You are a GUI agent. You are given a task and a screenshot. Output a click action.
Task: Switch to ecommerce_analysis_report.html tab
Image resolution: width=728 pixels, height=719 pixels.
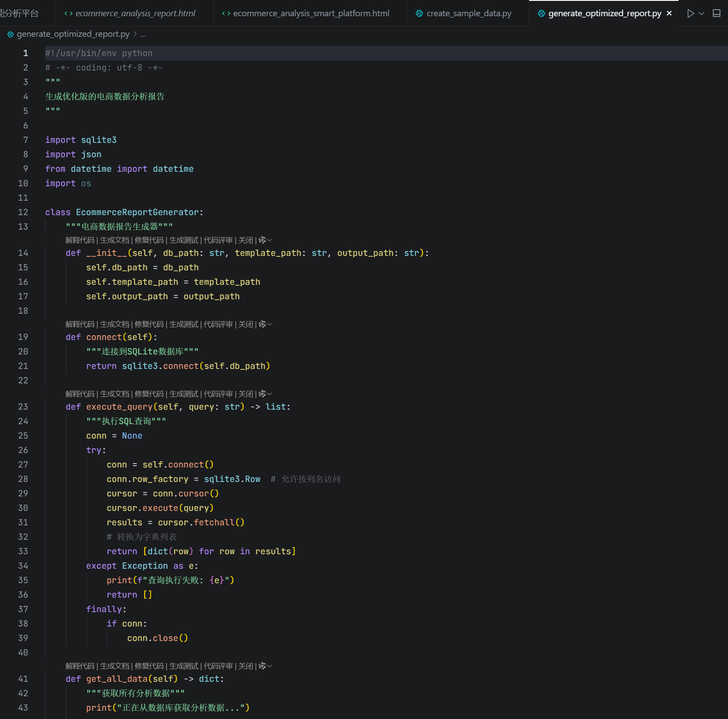click(135, 14)
